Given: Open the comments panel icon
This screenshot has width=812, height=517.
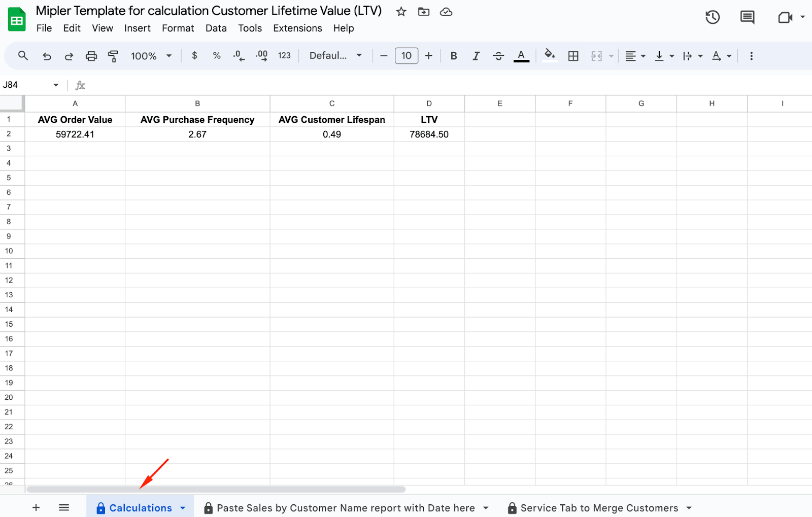Looking at the screenshot, I should tap(747, 17).
